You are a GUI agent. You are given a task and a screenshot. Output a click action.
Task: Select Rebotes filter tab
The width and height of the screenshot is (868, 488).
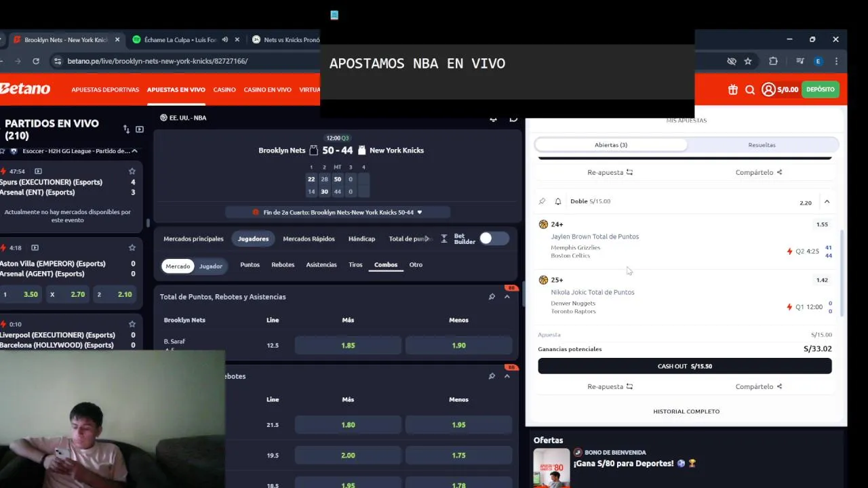click(x=283, y=265)
